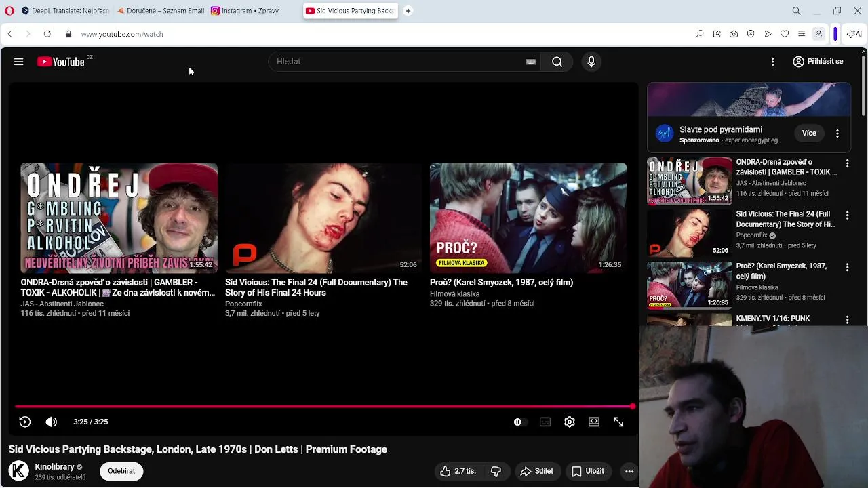Open the Opera main menu logo
This screenshot has height=488, width=868.
click(x=9, y=11)
